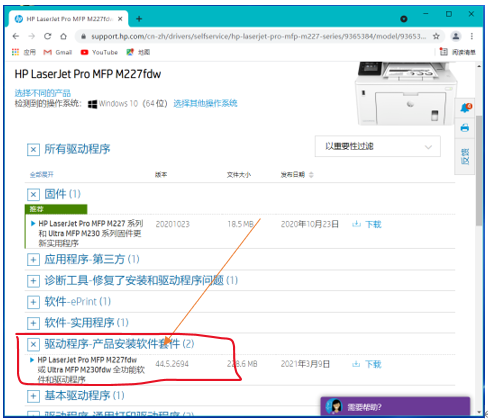The width and height of the screenshot is (488, 420).
Task: Click the 文件大小 column header
Action: point(239,174)
